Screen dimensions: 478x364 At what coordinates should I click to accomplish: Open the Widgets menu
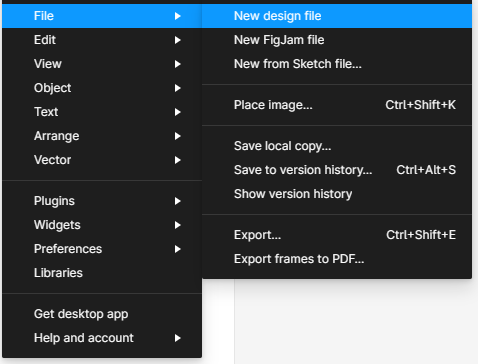[102, 225]
